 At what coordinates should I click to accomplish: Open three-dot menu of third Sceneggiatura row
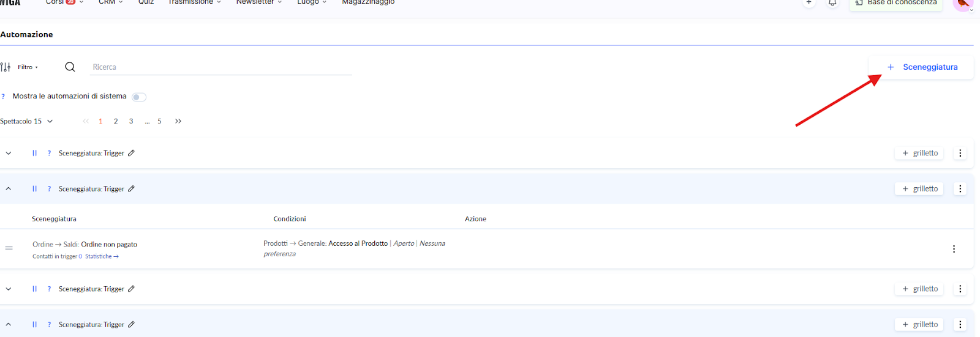(960, 289)
